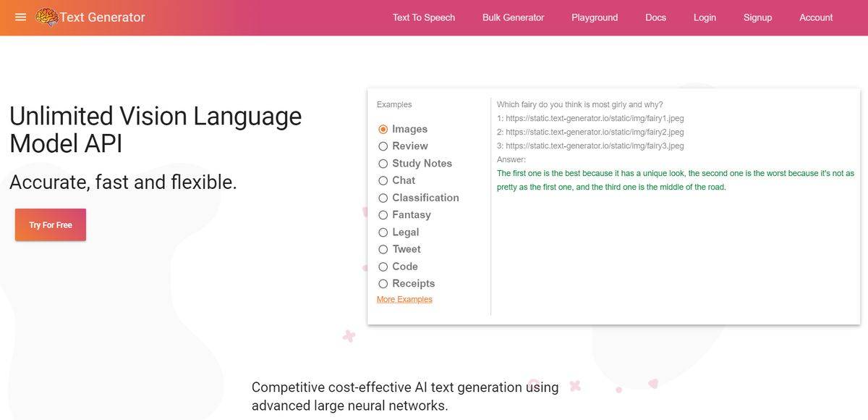
Task: Click the Text Generator brain logo
Action: [48, 16]
